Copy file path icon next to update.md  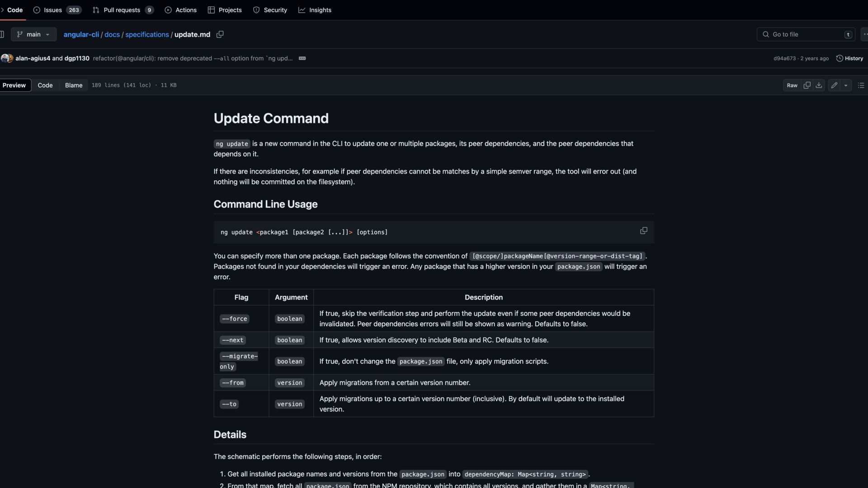[220, 34]
